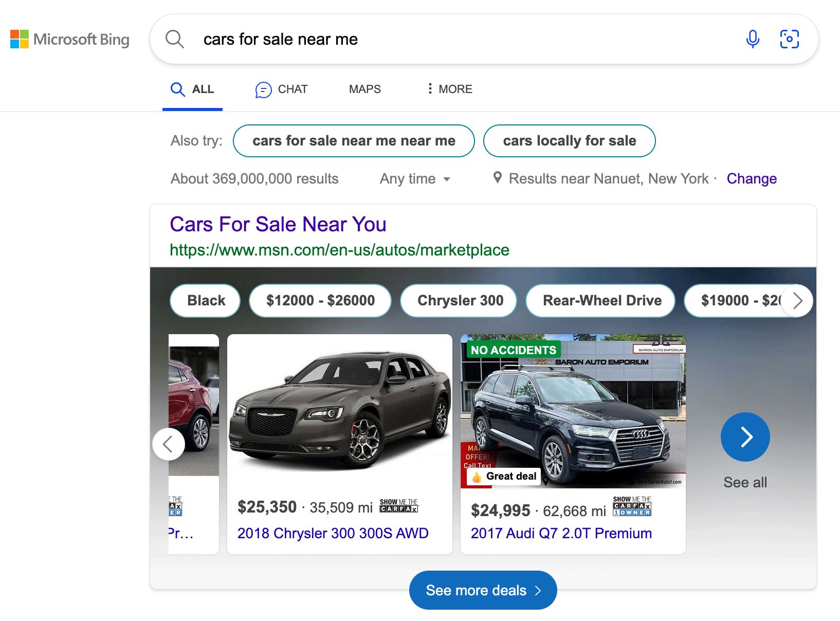Select the ALL tab
The width and height of the screenshot is (840, 621).
tap(192, 89)
